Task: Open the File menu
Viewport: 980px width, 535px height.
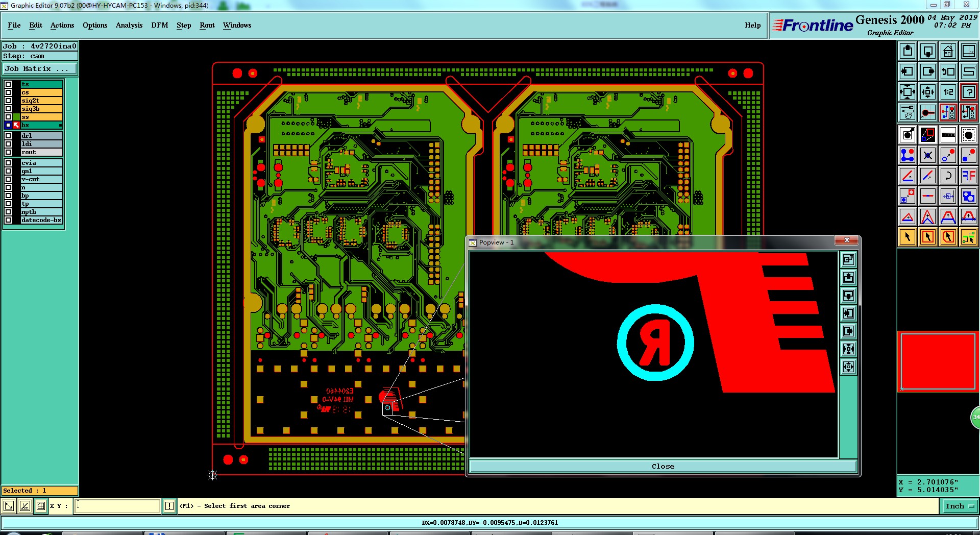Action: 14,25
